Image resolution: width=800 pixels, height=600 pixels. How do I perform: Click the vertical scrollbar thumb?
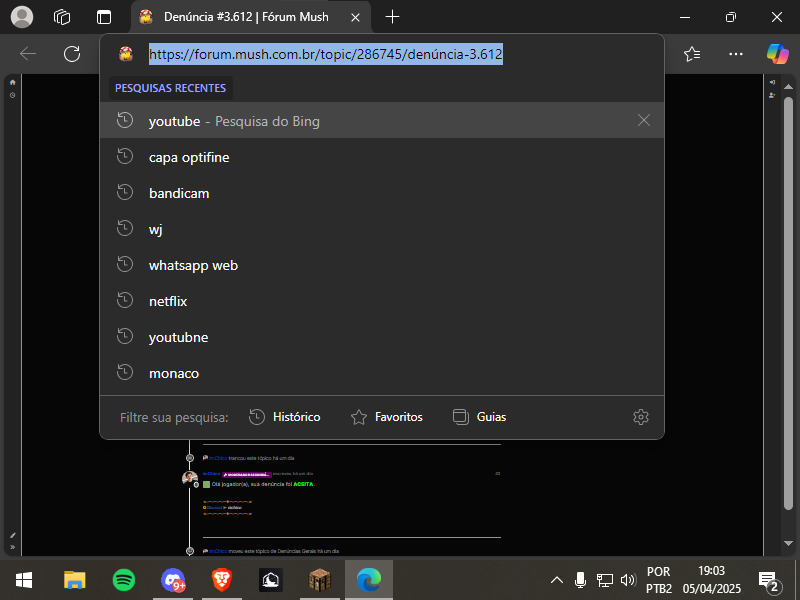click(x=788, y=303)
